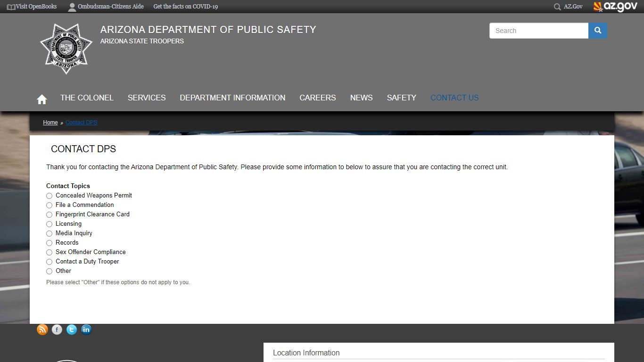Open Ombudsman-Citizens Aide link

click(x=111, y=7)
